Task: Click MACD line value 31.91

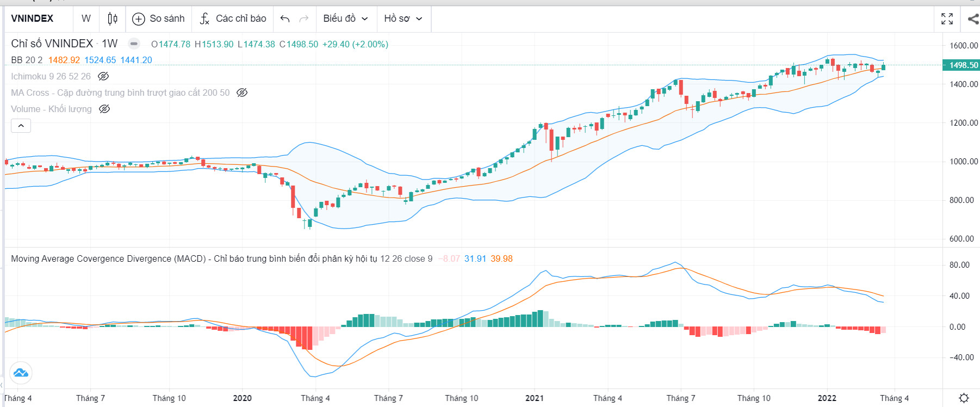Action: pos(475,258)
